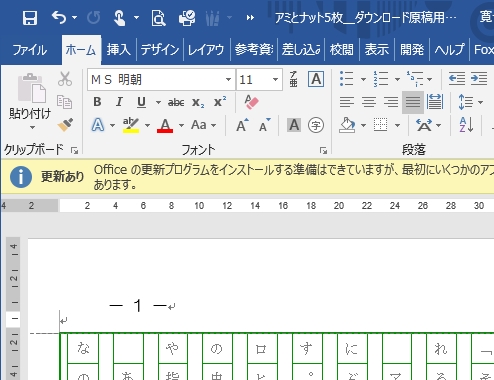
Task: Open the undo history dropdown arrow
Action: [75, 17]
